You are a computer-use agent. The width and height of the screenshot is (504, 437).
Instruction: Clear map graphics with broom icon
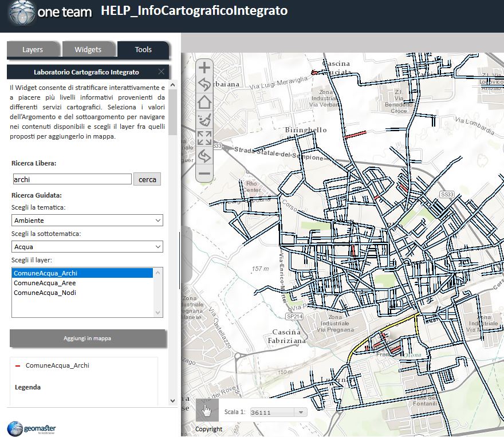204,120
